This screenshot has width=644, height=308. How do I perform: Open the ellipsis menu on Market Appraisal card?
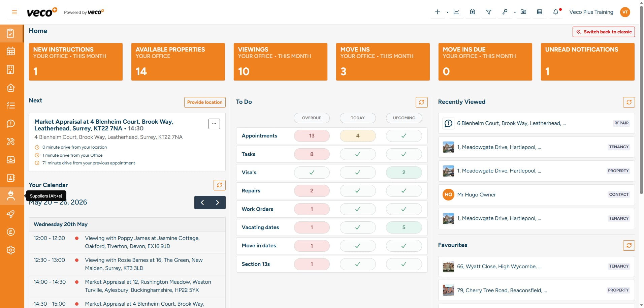214,124
